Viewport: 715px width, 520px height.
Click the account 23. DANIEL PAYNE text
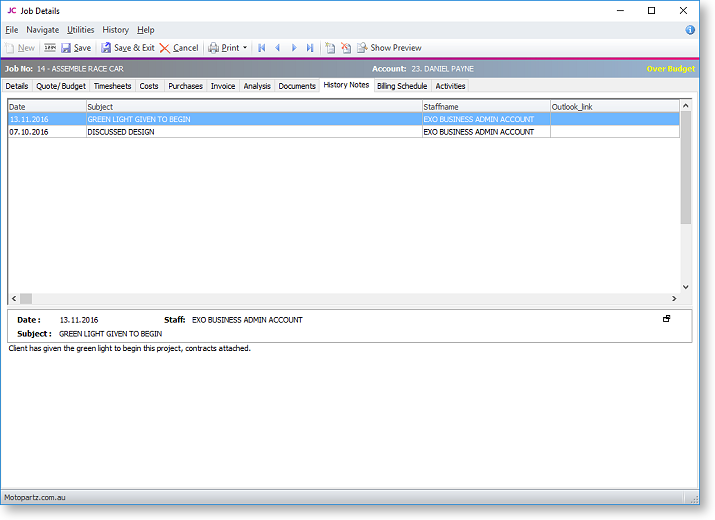click(x=442, y=69)
